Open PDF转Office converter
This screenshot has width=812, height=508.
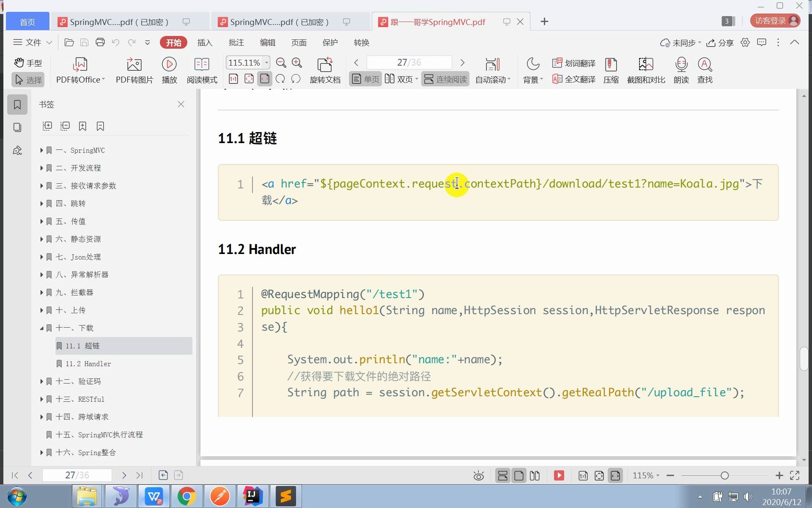click(80, 70)
